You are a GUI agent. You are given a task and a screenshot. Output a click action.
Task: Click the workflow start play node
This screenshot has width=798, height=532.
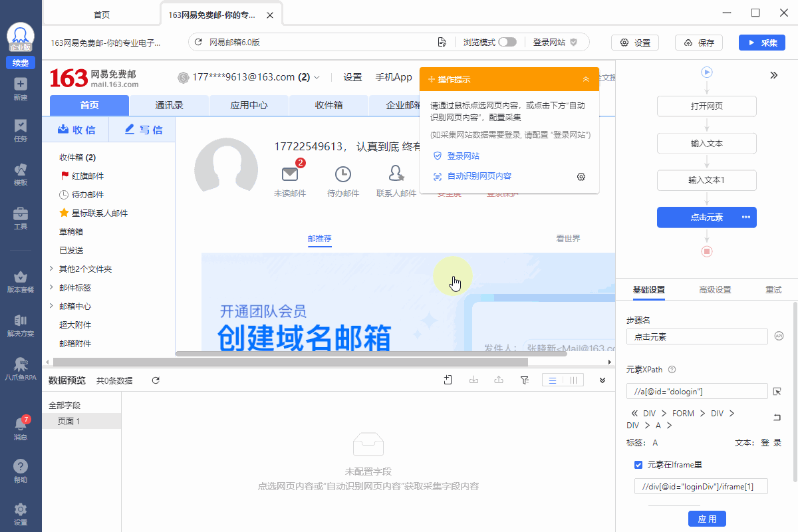[x=707, y=72]
